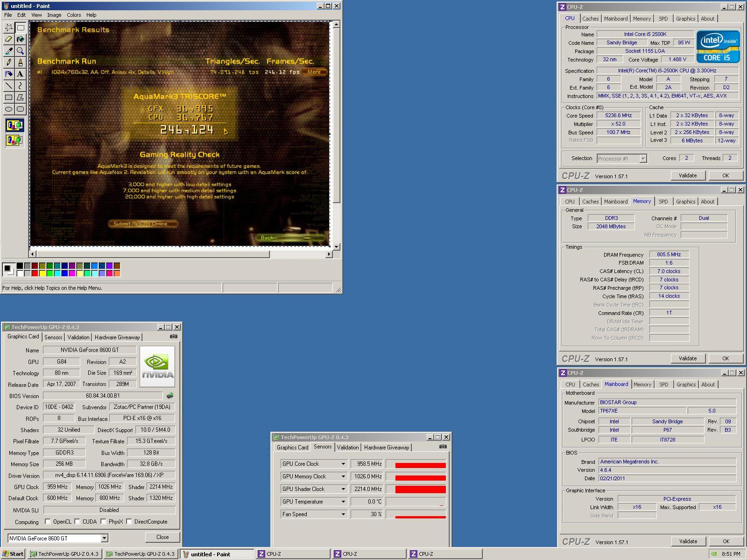Expand the Fan Speed sensor dropdown
The height and width of the screenshot is (560, 747).
click(x=343, y=514)
